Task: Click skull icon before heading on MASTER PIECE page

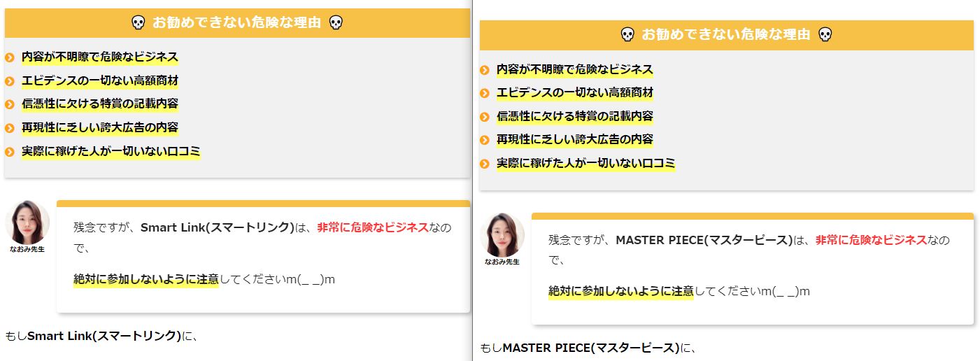Action: coord(627,34)
